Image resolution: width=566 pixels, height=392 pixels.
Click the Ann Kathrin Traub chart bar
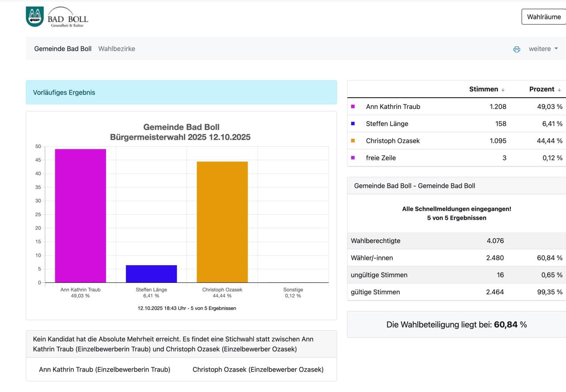[80, 216]
